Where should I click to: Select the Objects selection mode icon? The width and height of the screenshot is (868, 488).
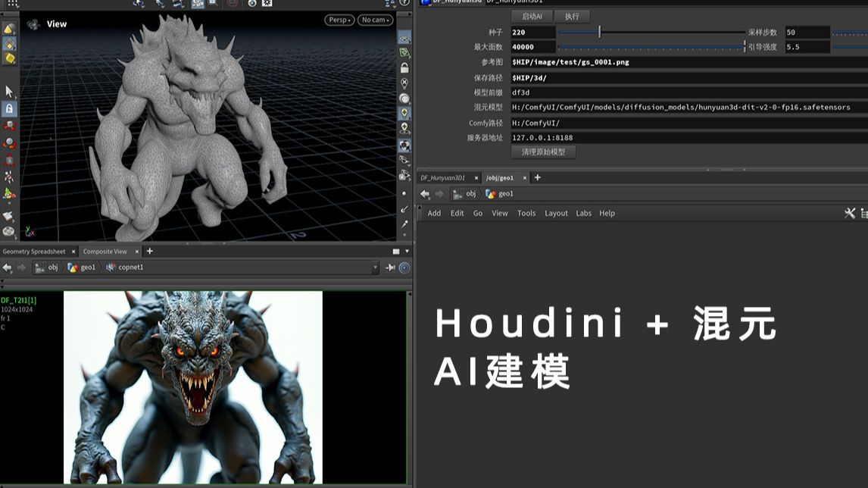tap(9, 29)
